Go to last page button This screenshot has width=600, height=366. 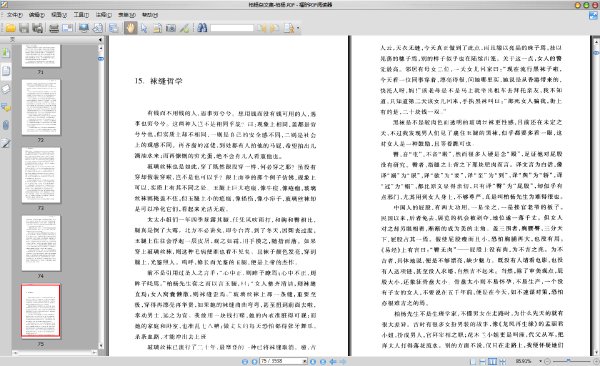pos(323,361)
